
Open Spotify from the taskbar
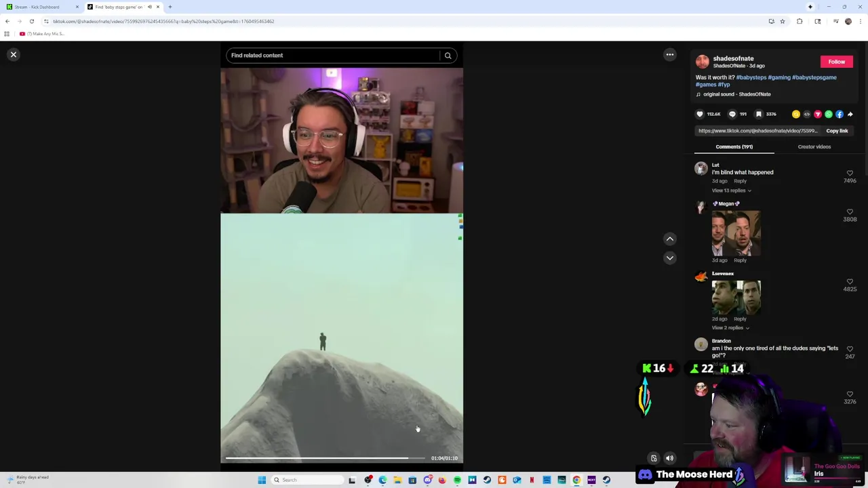457,480
